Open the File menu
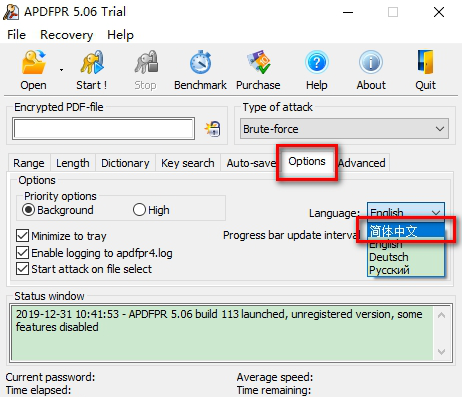462x412 pixels. (x=16, y=35)
